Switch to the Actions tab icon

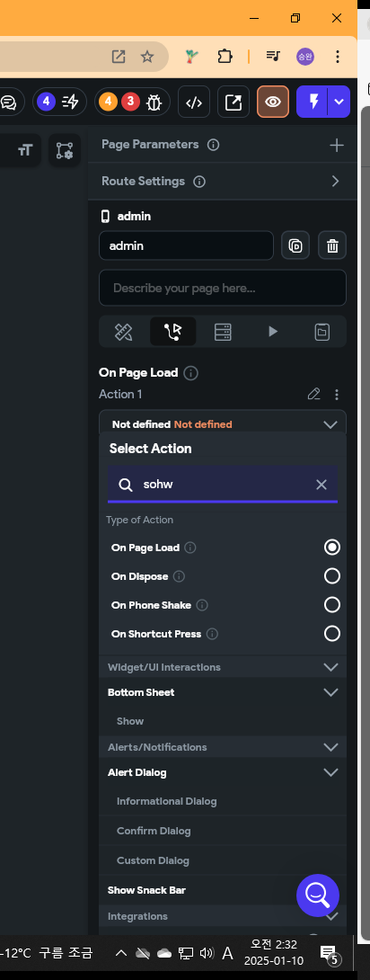[x=172, y=332]
